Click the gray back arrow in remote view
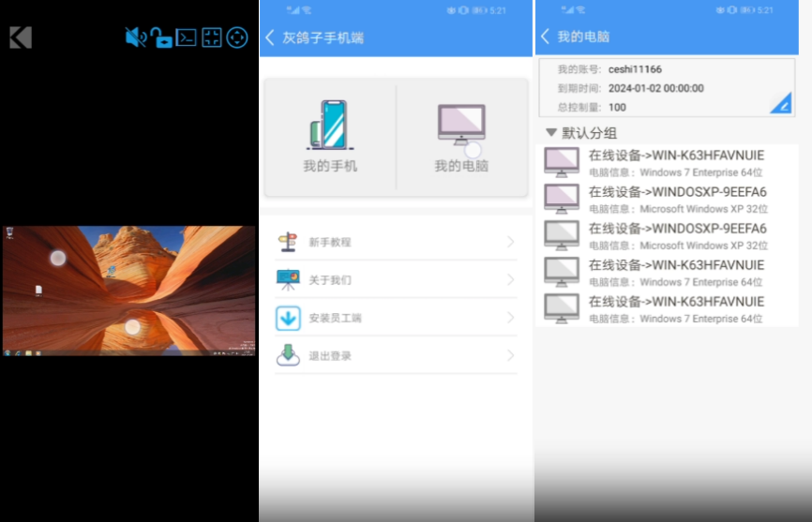The image size is (812, 522). tap(21, 37)
